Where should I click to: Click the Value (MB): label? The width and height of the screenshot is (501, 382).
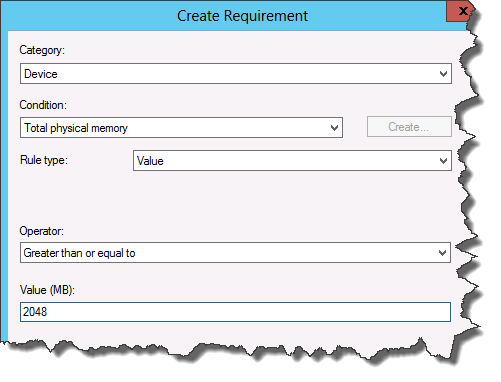click(47, 290)
